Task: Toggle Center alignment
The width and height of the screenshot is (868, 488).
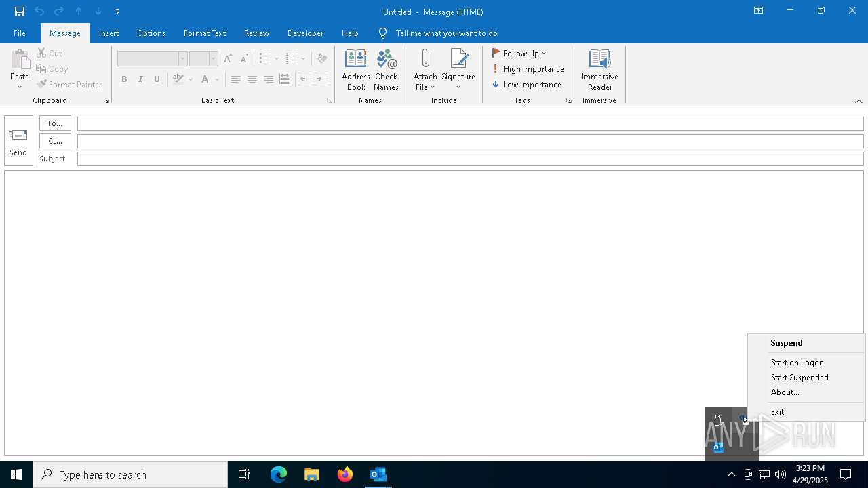Action: coord(252,79)
